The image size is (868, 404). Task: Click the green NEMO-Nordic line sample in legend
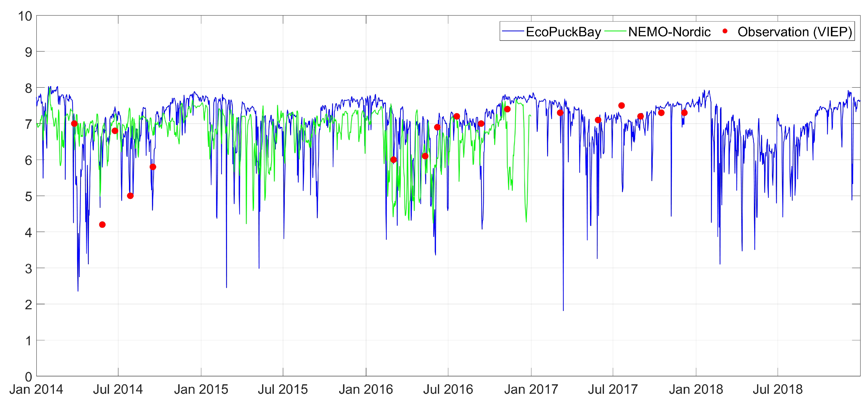click(x=615, y=31)
